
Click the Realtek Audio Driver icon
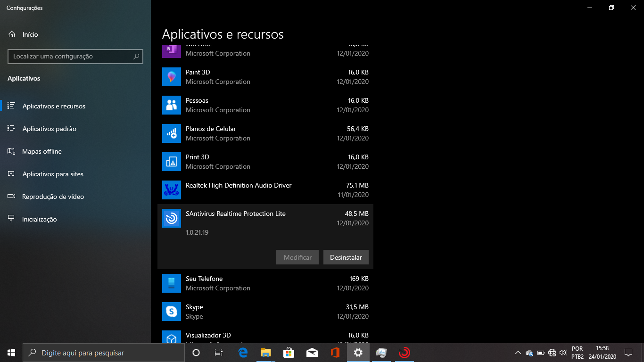point(172,190)
